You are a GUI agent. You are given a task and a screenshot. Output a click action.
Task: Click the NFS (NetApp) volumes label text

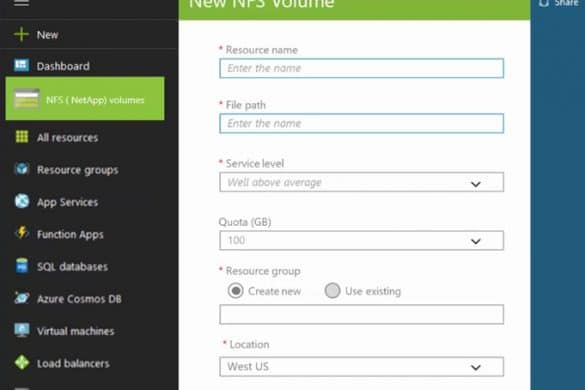click(x=95, y=100)
